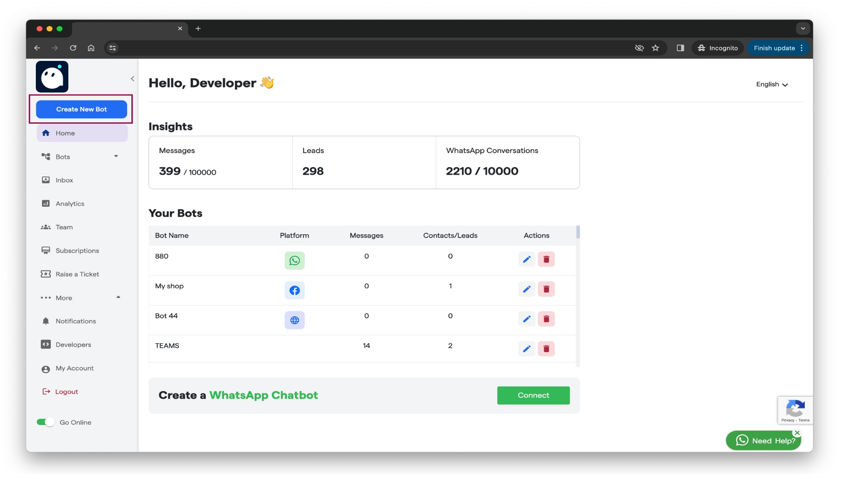Delete the TEAMS bot
Screen dimensions: 868x502
pyautogui.click(x=547, y=349)
